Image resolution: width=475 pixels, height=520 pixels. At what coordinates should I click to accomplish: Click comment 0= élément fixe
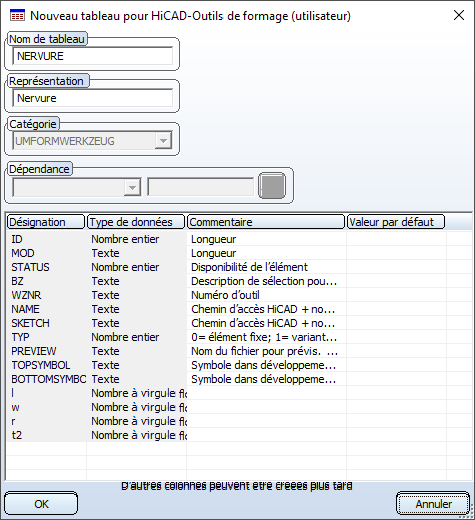click(x=264, y=337)
